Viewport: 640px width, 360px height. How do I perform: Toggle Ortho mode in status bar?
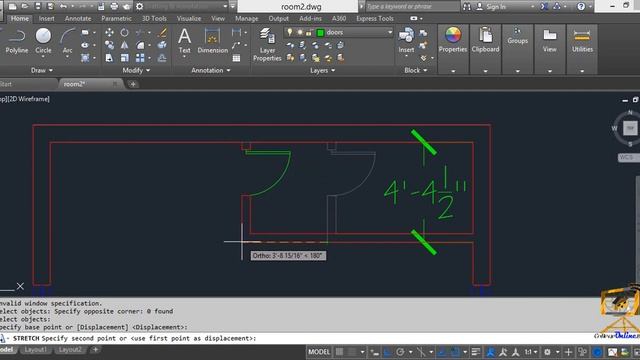387,352
